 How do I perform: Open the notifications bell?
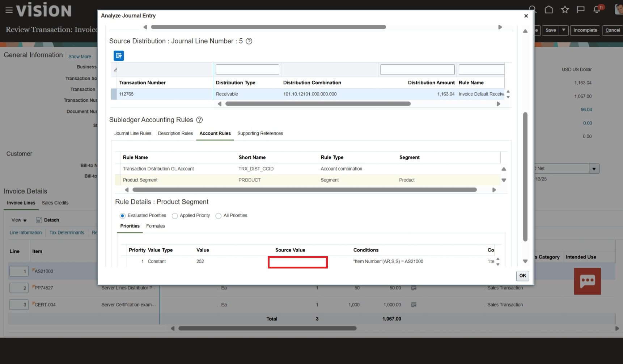[x=597, y=10]
